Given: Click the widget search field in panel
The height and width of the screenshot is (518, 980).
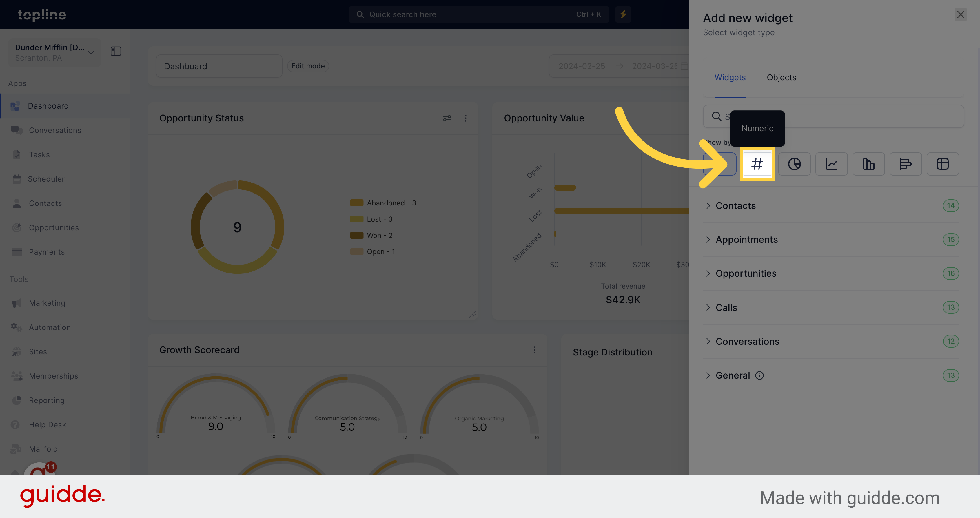Looking at the screenshot, I should (x=833, y=116).
